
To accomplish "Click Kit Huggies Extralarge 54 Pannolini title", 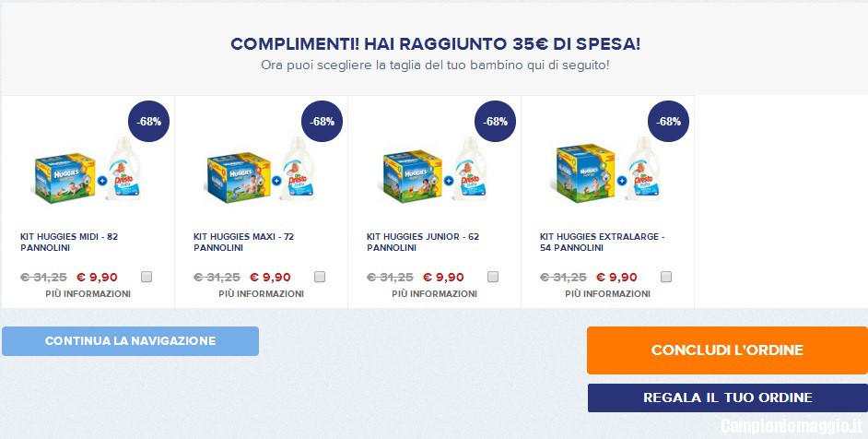I will (602, 242).
